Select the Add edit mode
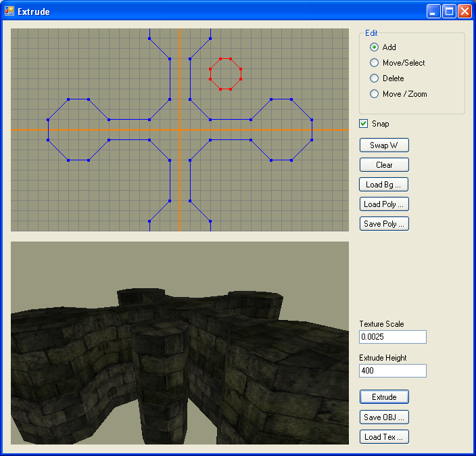476x456 pixels. [375, 47]
